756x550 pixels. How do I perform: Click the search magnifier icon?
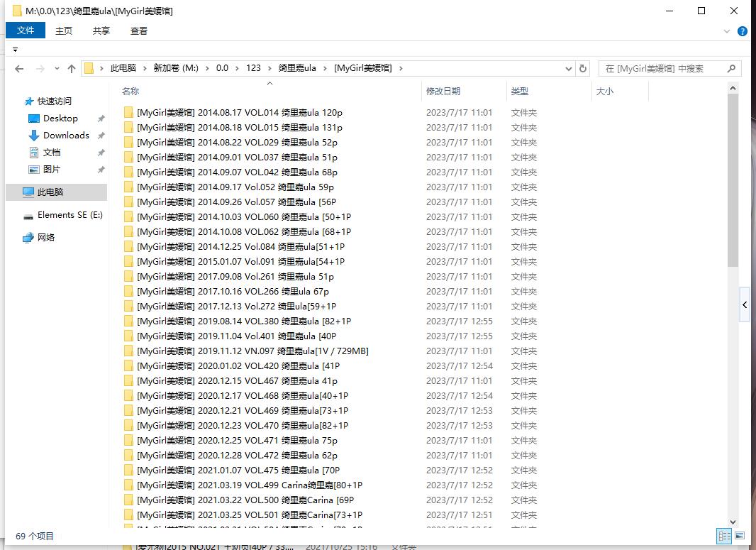tap(731, 69)
